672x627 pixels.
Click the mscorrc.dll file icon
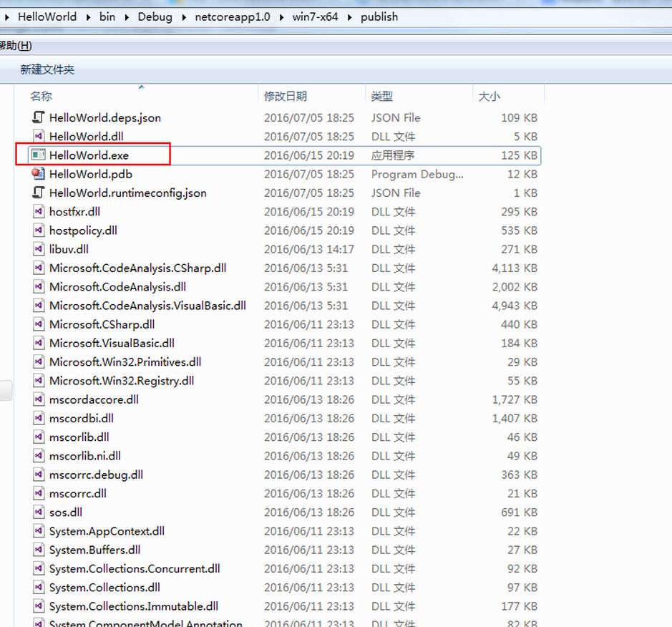[39, 494]
